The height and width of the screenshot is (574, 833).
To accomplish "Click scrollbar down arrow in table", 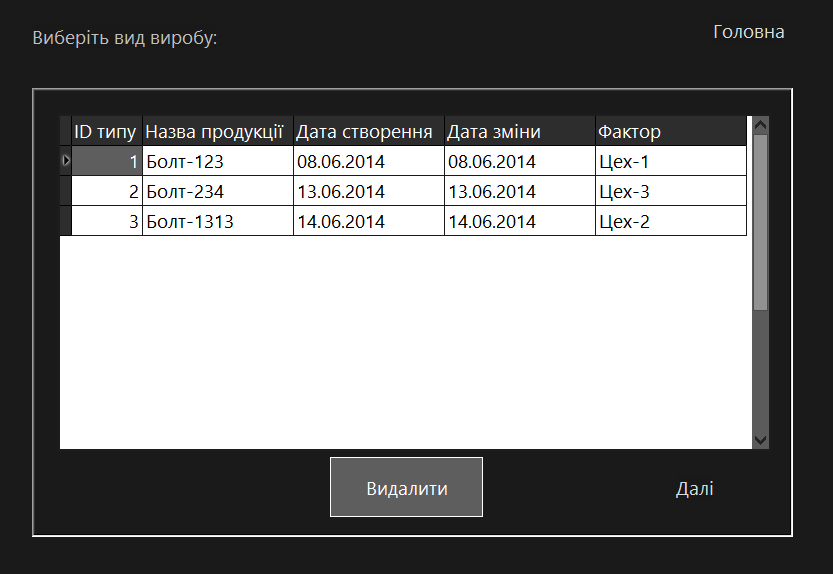I will point(760,440).
